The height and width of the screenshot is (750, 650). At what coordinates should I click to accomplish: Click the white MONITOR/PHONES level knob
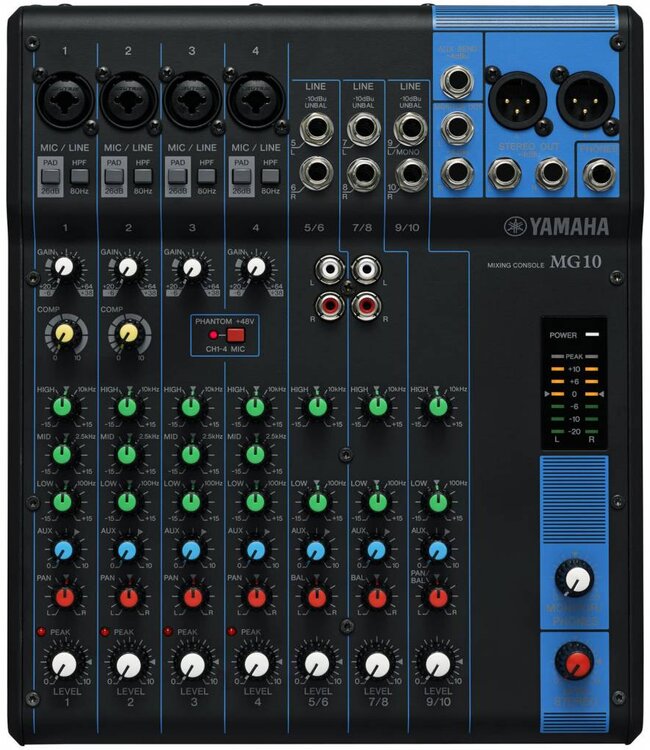pos(575,577)
